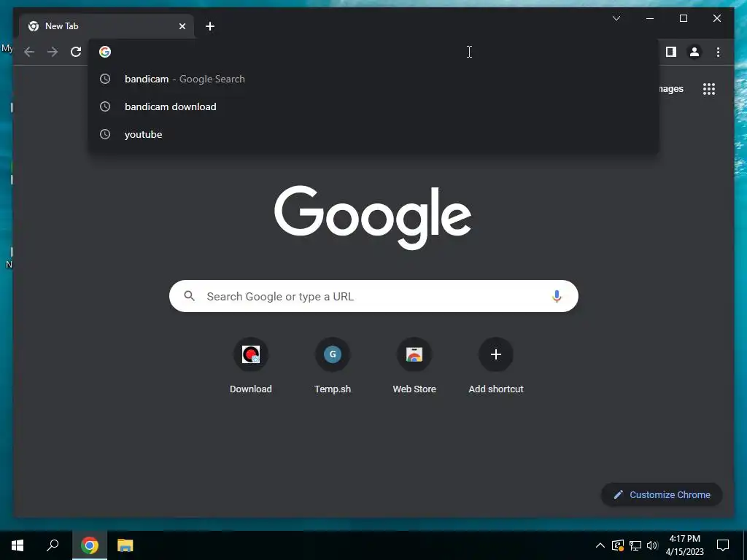Click the Images link
The width and height of the screenshot is (747, 560).
(671, 89)
